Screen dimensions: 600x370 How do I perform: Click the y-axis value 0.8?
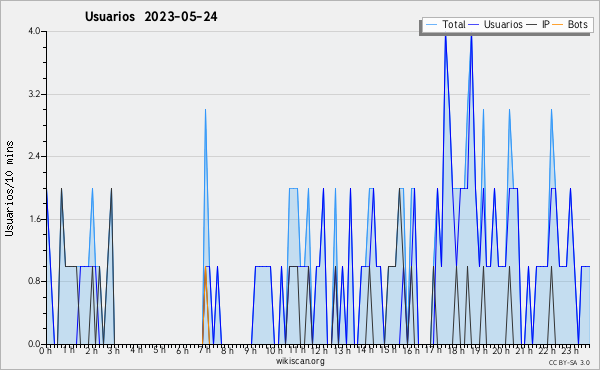point(34,282)
